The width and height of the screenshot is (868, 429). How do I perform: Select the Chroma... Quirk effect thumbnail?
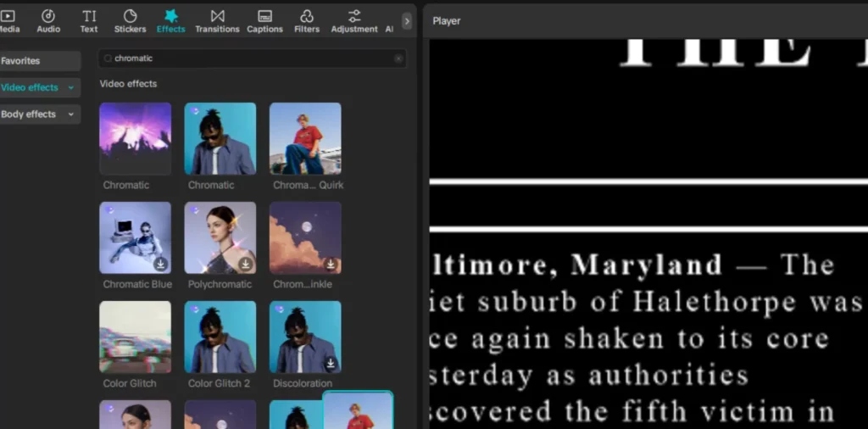pos(305,138)
